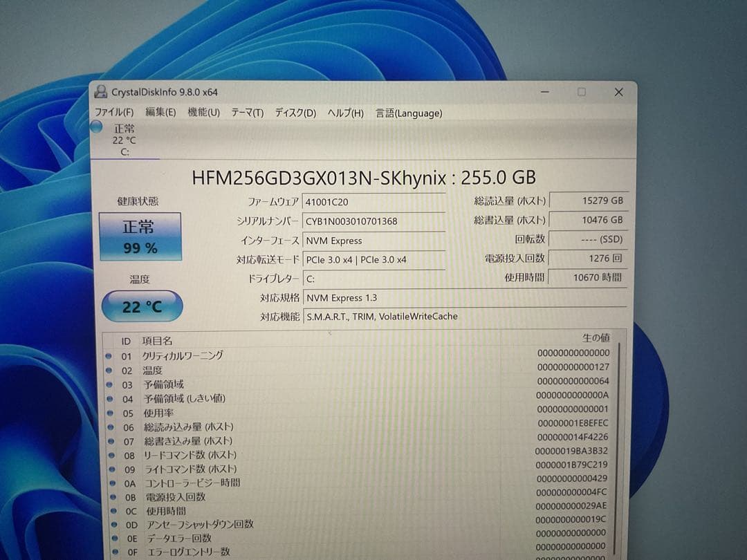The height and width of the screenshot is (560, 747).
Task: Click raw value 000000014F4226
Action: point(573,437)
